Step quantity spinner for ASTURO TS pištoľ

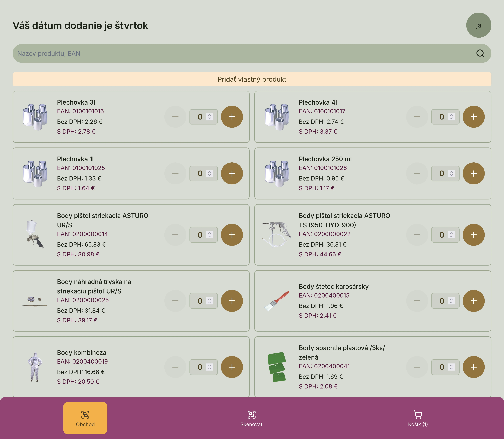click(x=451, y=235)
